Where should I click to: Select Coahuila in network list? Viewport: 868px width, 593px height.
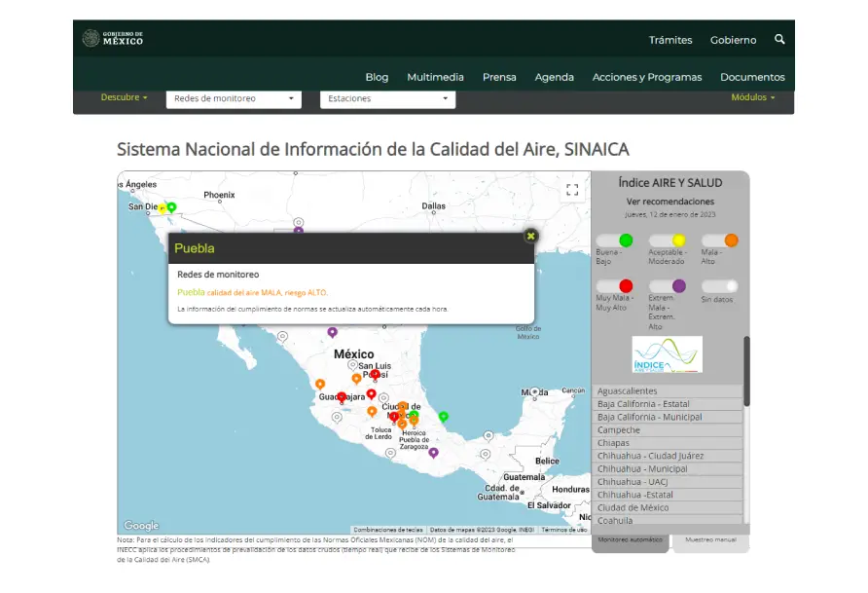(x=668, y=521)
